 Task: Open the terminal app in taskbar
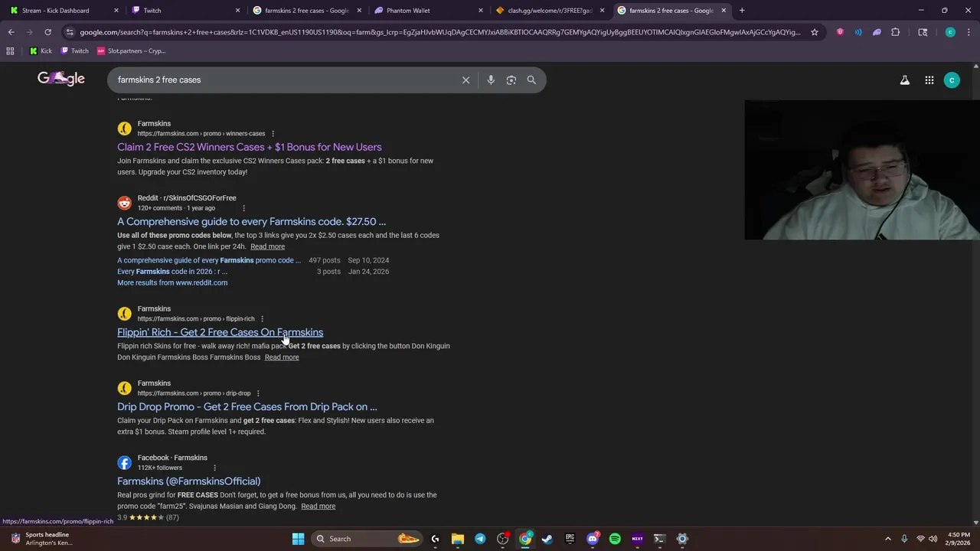660,539
